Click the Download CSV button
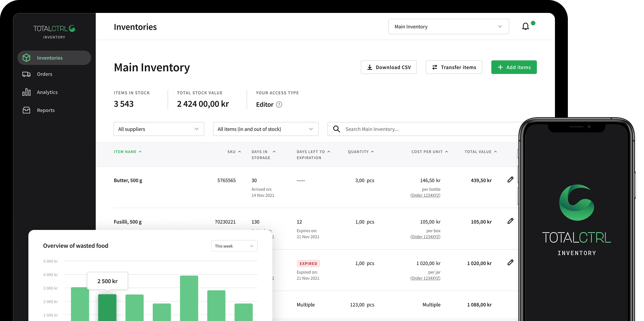644x321 pixels. click(388, 67)
